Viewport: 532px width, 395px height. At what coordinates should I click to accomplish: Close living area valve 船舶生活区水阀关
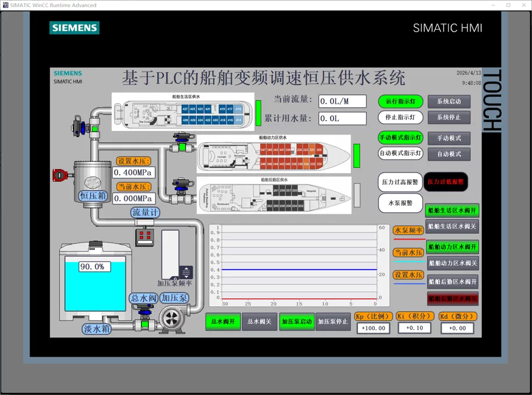pyautogui.click(x=452, y=226)
